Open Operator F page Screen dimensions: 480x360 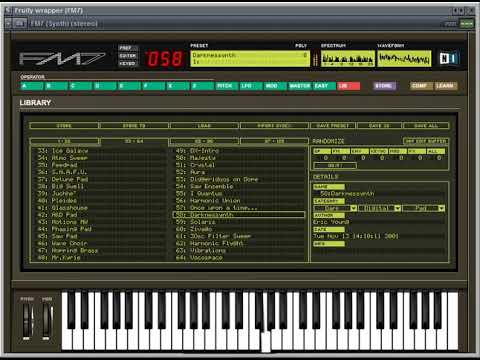(x=154, y=86)
